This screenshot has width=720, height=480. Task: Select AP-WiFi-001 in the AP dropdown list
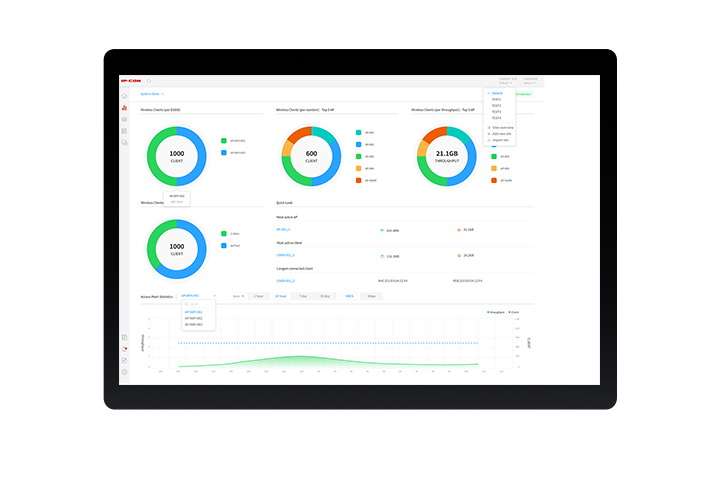tap(193, 312)
